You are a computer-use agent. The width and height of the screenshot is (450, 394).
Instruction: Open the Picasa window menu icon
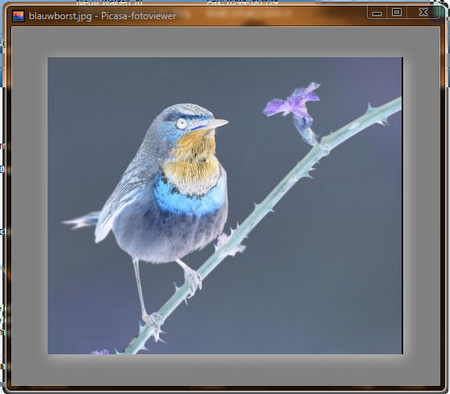pyautogui.click(x=18, y=16)
